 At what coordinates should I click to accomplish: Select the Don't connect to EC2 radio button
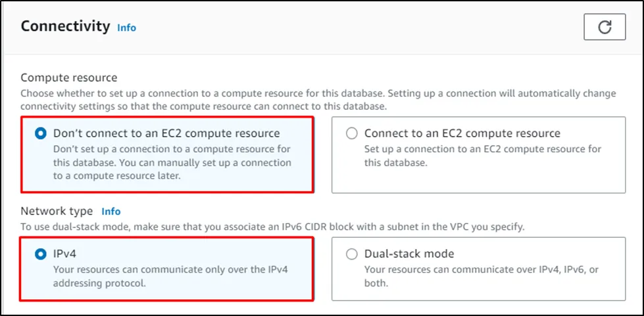[x=41, y=133]
